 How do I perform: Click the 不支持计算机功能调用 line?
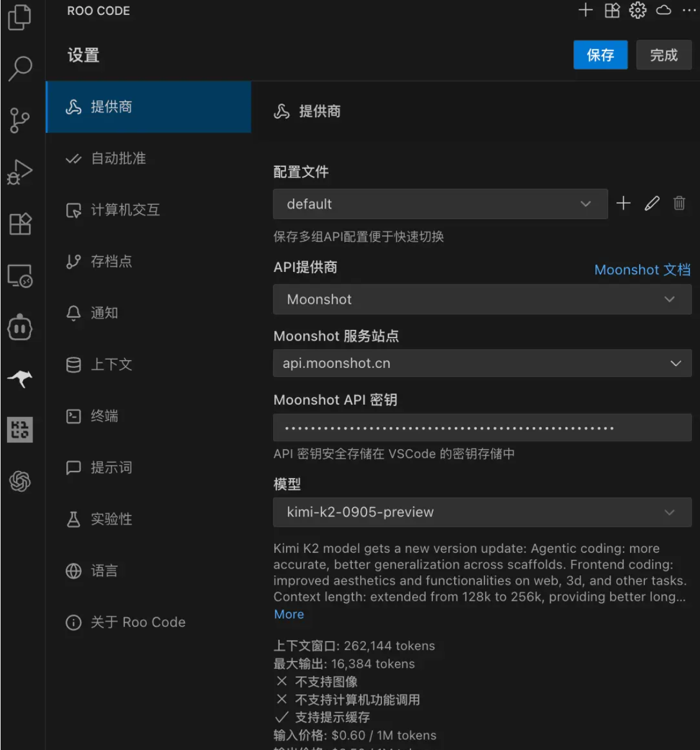pos(348,700)
